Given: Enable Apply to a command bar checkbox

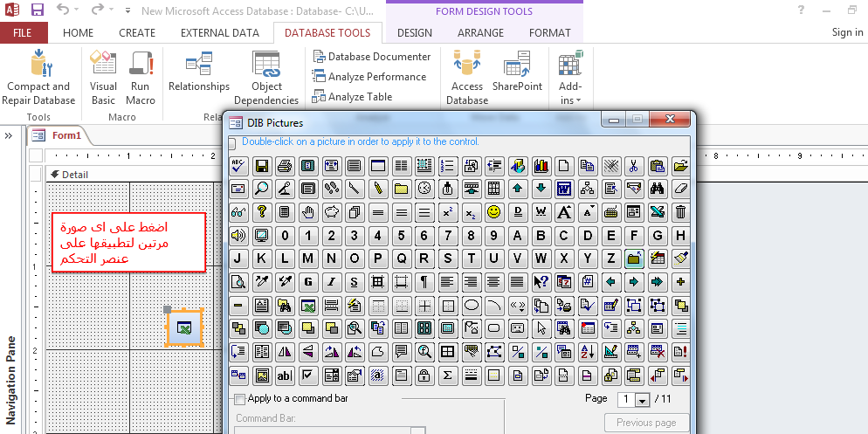Looking at the screenshot, I should pos(239,399).
